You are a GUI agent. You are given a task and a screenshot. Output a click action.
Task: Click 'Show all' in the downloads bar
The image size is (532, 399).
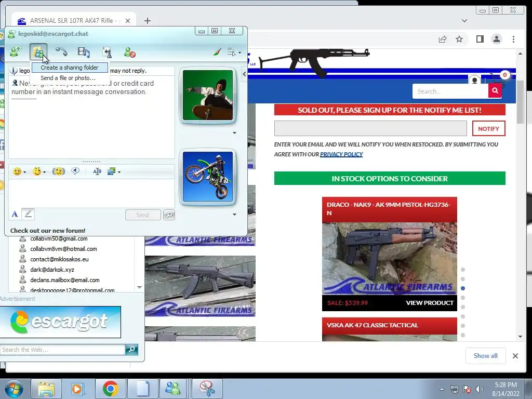click(x=486, y=355)
